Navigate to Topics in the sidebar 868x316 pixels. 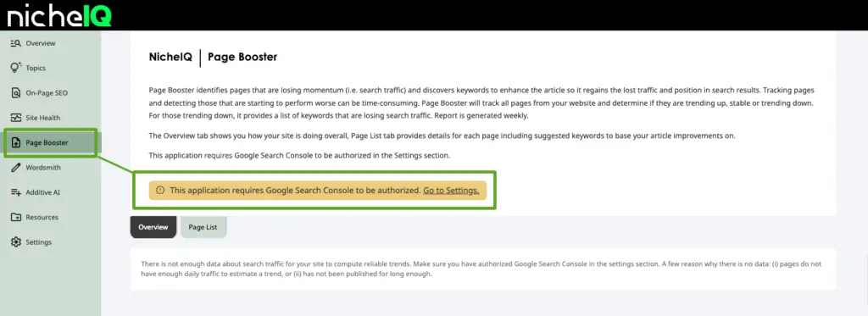(x=36, y=68)
